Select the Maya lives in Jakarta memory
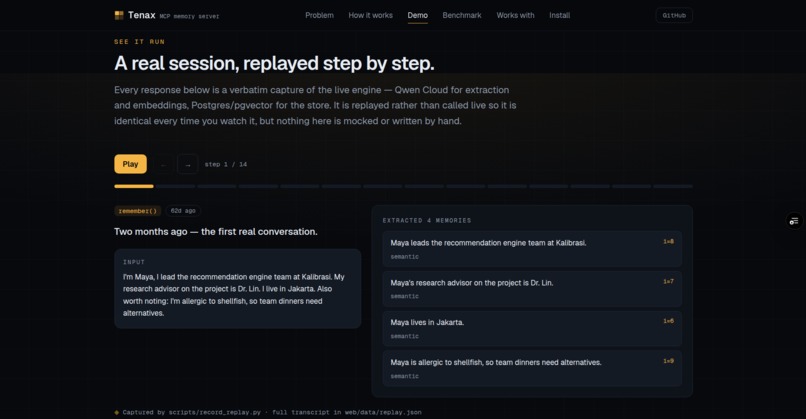 point(532,329)
